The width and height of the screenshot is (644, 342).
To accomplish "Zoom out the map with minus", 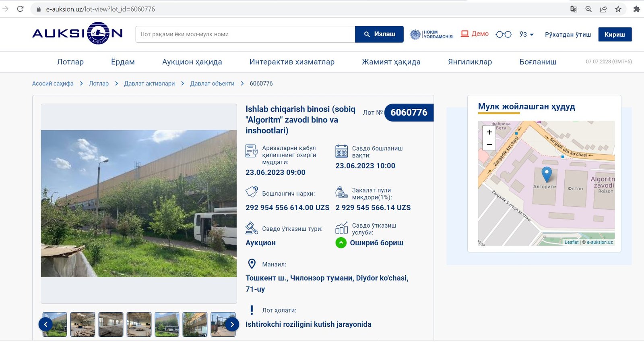I will pyautogui.click(x=489, y=144).
